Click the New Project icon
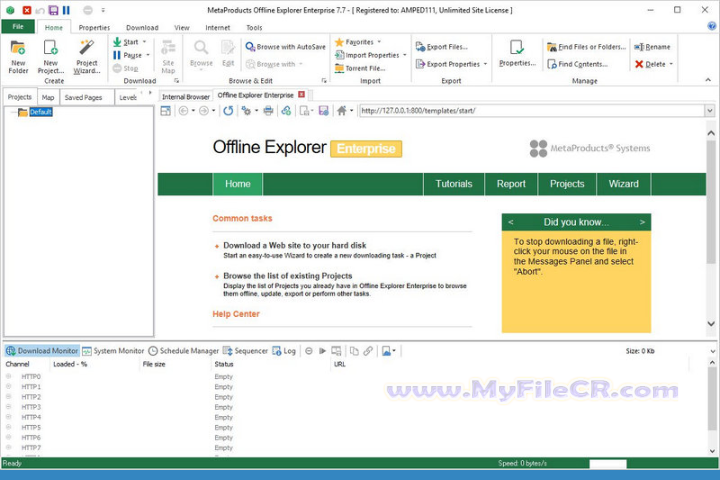The height and width of the screenshot is (480, 720). [51, 56]
